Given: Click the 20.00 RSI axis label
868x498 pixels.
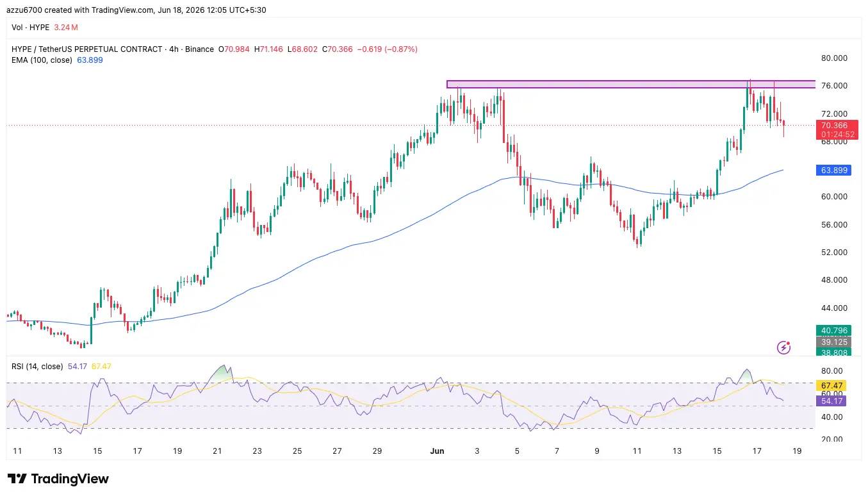Looking at the screenshot, I should point(832,440).
